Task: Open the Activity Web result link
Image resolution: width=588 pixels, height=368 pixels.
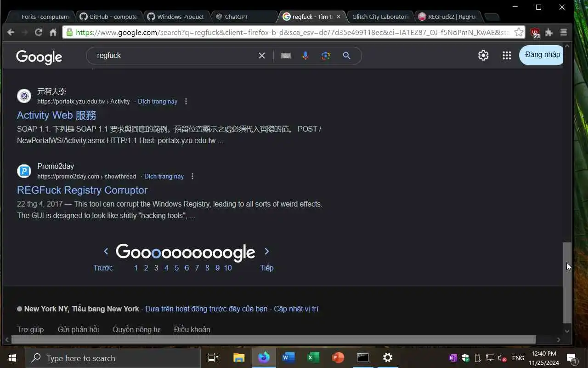Action: (x=57, y=115)
